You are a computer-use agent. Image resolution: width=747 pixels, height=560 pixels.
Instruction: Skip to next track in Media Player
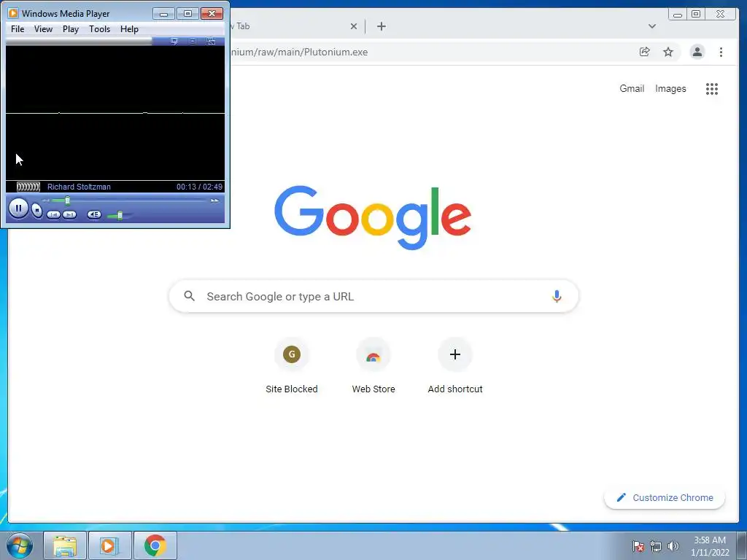[69, 215]
